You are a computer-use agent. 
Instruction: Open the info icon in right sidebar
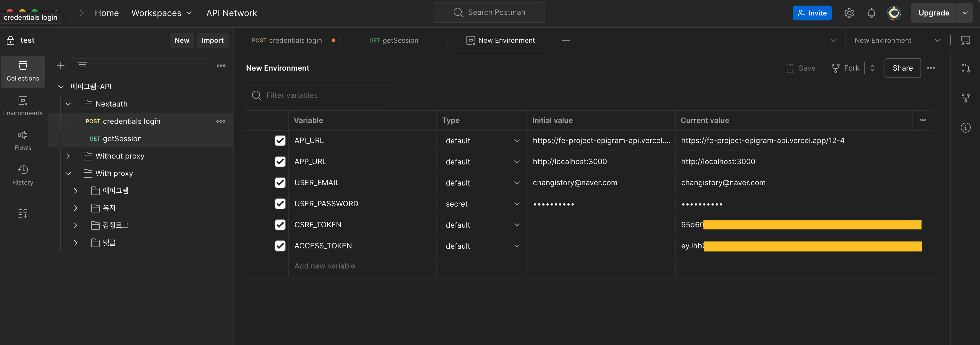[965, 128]
